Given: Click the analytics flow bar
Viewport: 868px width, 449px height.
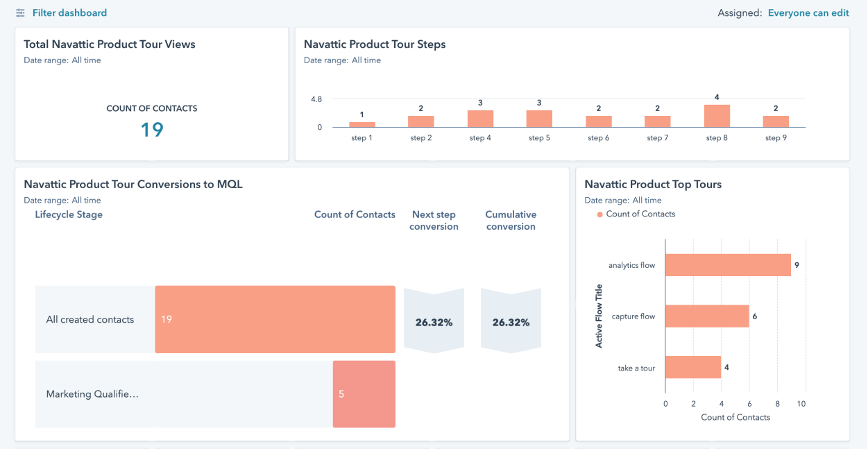Looking at the screenshot, I should point(728,265).
